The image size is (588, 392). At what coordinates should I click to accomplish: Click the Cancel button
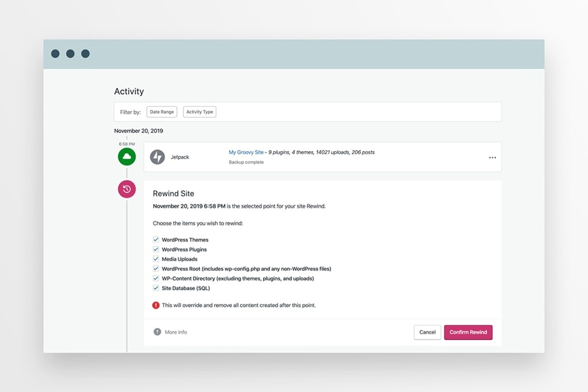pos(427,332)
